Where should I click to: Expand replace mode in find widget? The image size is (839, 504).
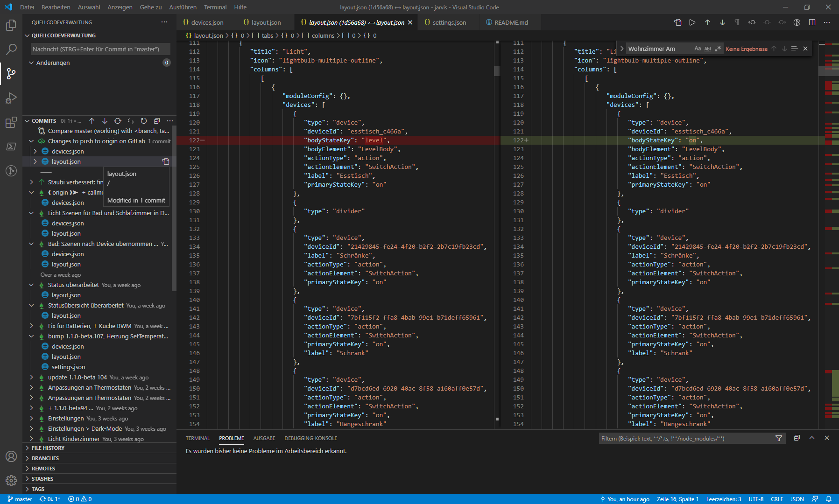(x=622, y=49)
